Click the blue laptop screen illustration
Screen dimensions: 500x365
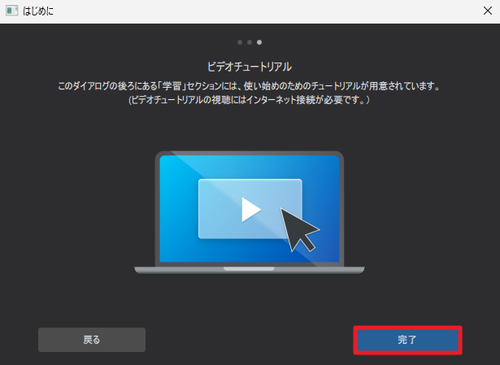(249, 209)
